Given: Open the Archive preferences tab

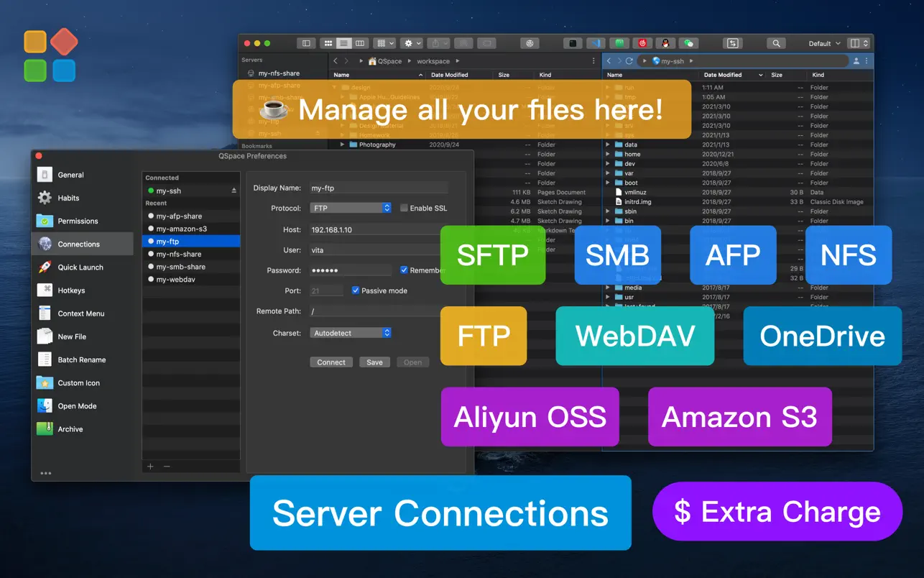Looking at the screenshot, I should (x=83, y=429).
